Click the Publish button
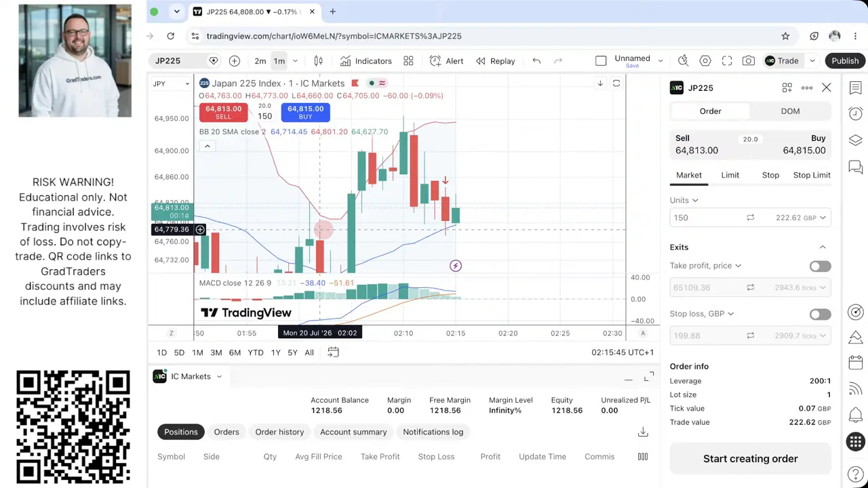868x488 pixels. pos(845,61)
